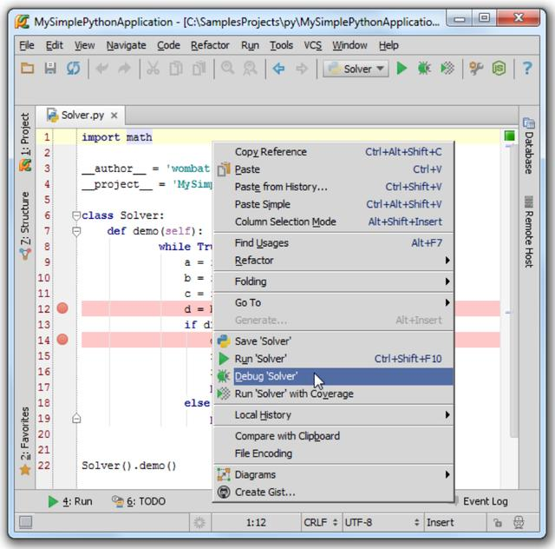
Task: Open the 4: Run tool window button
Action: pyautogui.click(x=70, y=501)
